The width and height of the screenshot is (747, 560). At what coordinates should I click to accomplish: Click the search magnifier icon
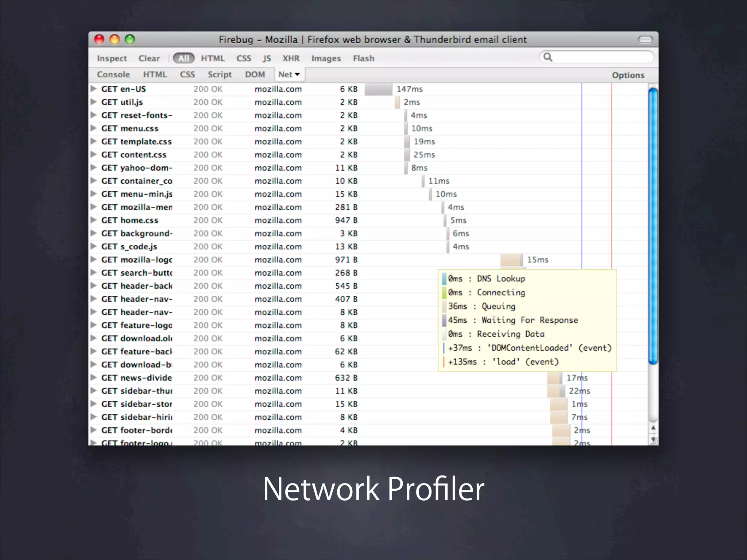click(x=548, y=57)
